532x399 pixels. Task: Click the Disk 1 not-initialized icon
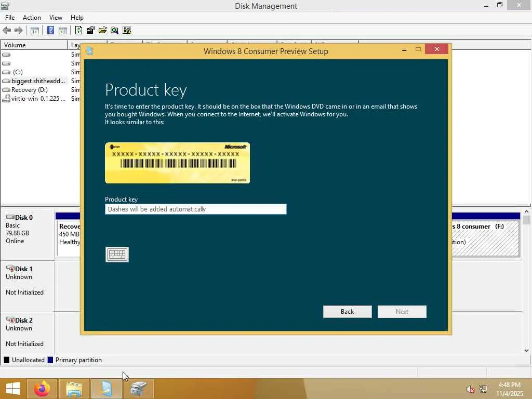tap(10, 269)
